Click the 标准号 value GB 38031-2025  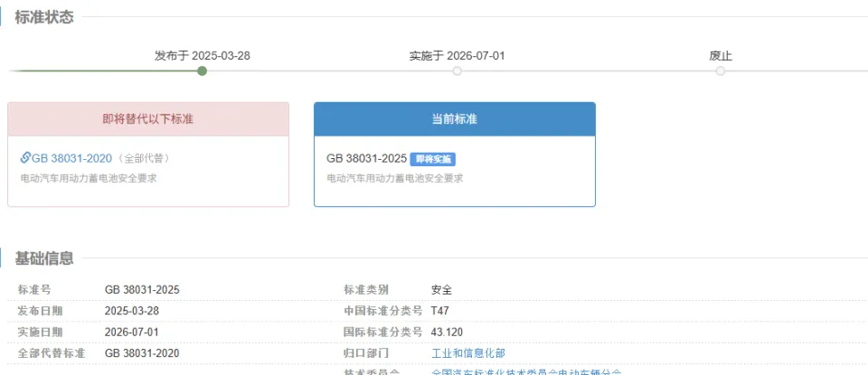(142, 290)
